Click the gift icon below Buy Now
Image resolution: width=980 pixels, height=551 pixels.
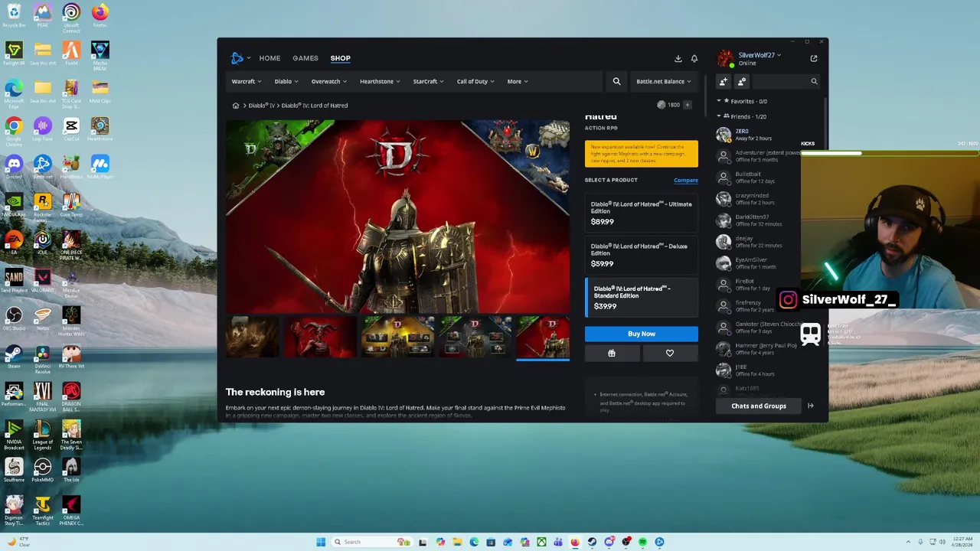(x=612, y=354)
